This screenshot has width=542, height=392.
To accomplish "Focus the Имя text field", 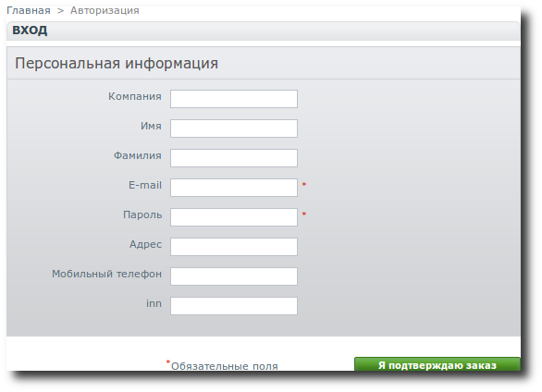I will (234, 129).
